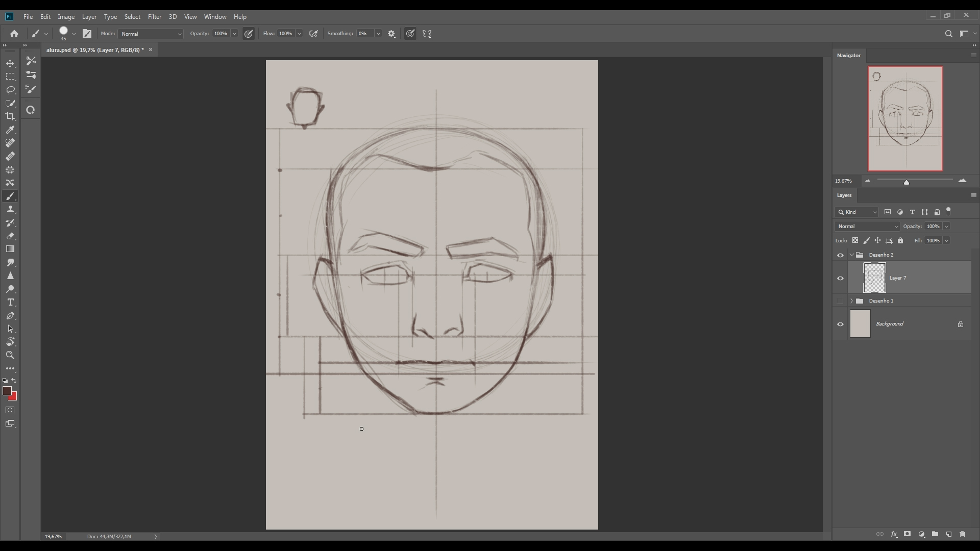This screenshot has width=980, height=551.
Task: Open the layer blend mode Normal dropdown
Action: pos(867,227)
